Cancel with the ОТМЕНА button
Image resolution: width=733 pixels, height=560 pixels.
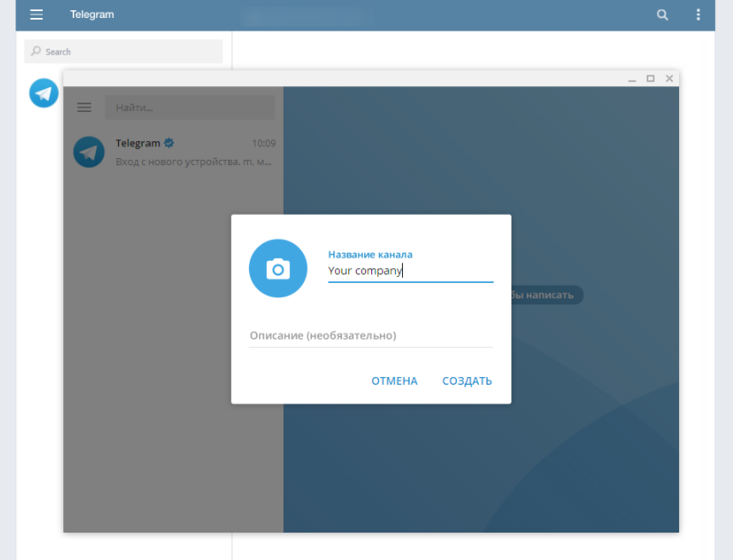click(394, 381)
